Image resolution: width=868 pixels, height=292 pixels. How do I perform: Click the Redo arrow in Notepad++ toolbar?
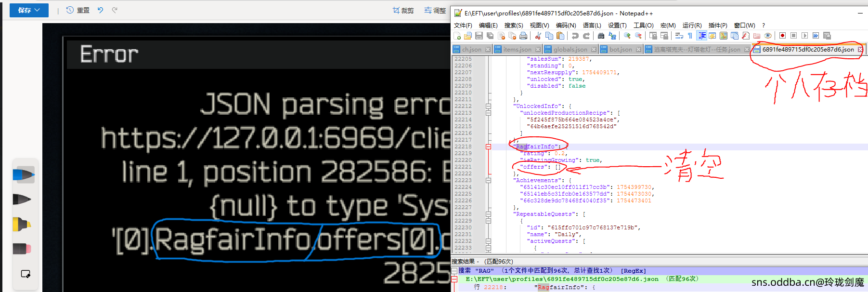pos(586,36)
